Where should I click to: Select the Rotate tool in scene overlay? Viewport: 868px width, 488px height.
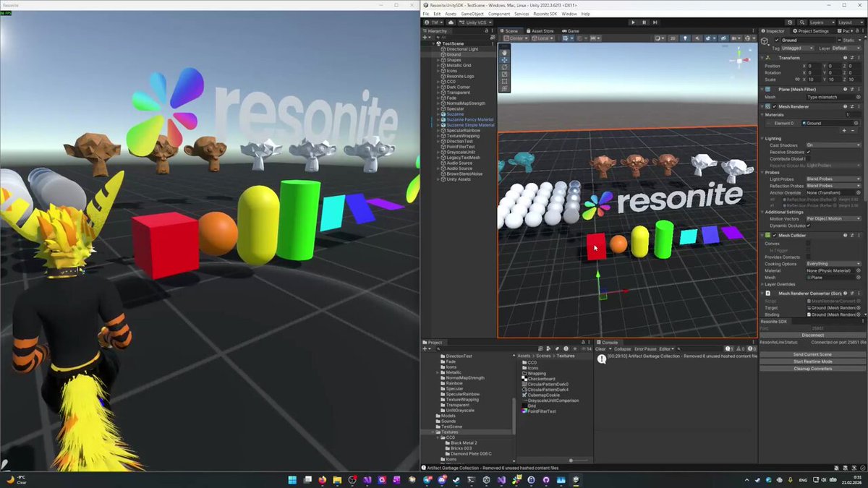coord(504,67)
